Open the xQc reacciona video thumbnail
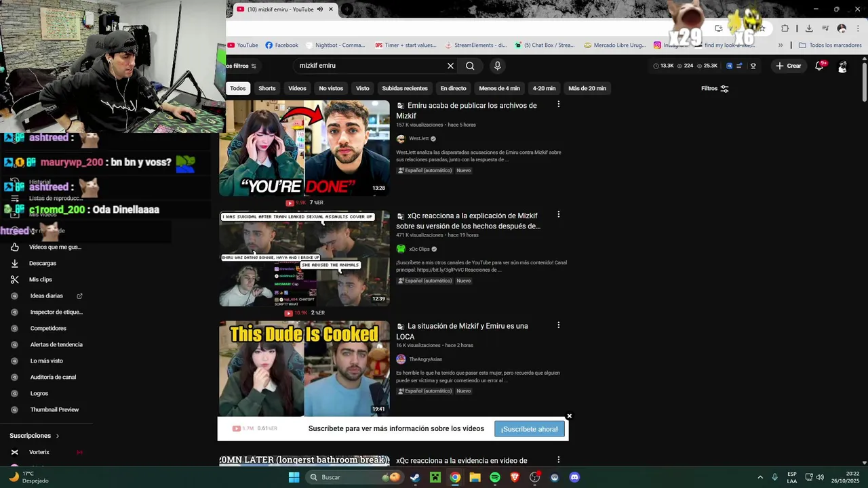The image size is (868, 488). 304,258
